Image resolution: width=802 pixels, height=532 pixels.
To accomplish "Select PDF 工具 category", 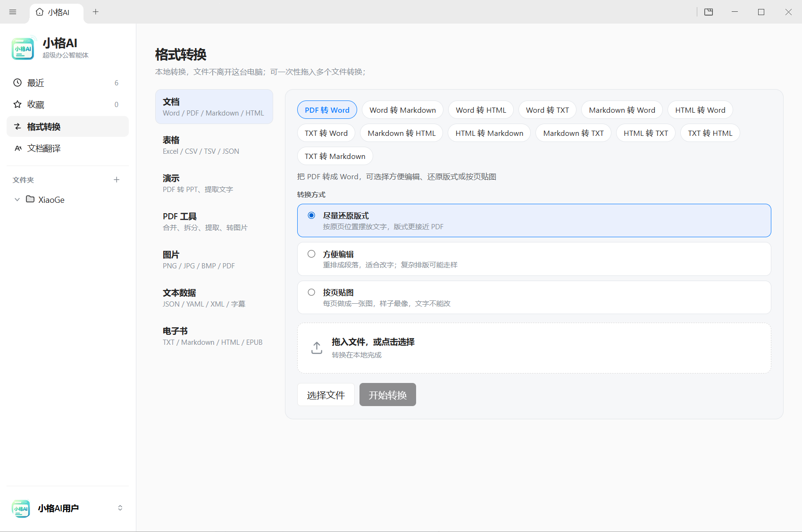I will (214, 221).
